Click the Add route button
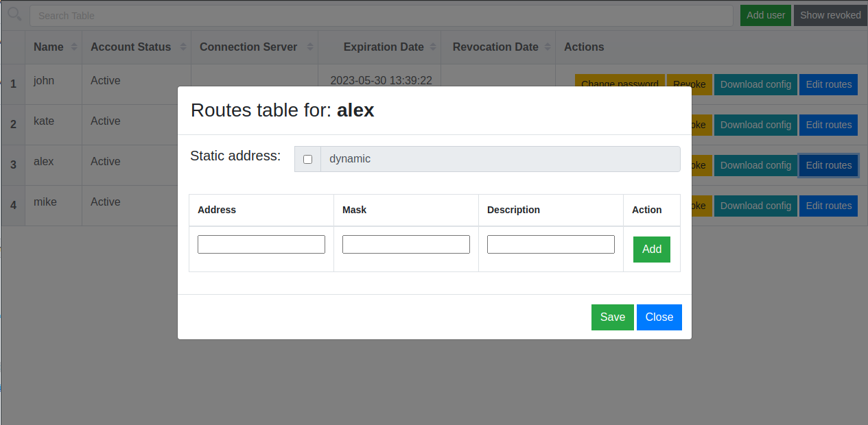The image size is (868, 425). [651, 250]
